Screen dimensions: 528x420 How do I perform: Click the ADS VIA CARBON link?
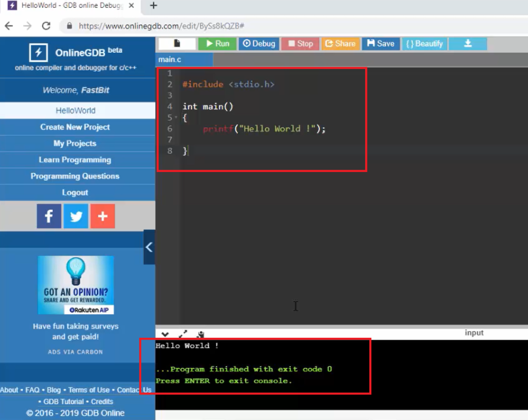(x=75, y=352)
